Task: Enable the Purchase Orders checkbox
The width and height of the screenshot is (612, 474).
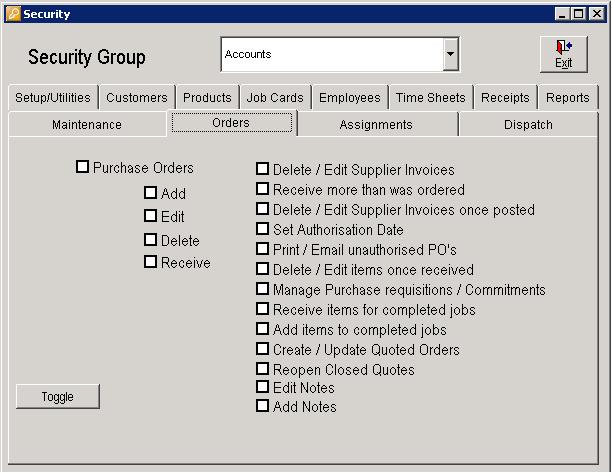Action: coord(83,168)
